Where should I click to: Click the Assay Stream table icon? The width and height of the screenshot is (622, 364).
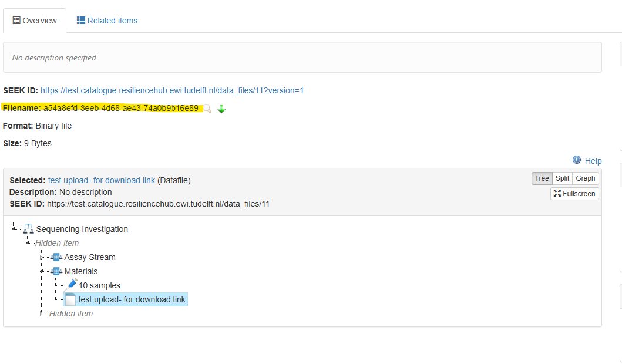click(56, 257)
